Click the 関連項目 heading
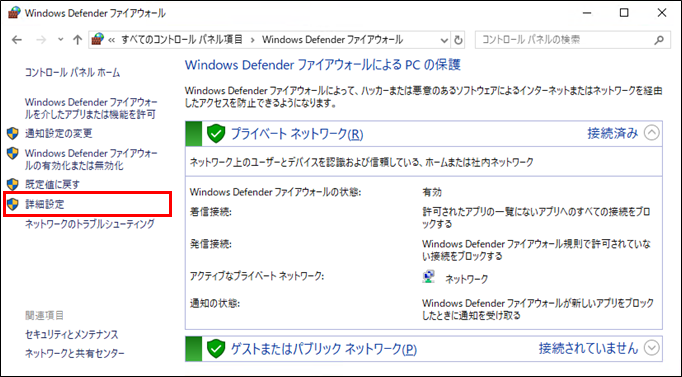The width and height of the screenshot is (682, 377). (x=44, y=315)
